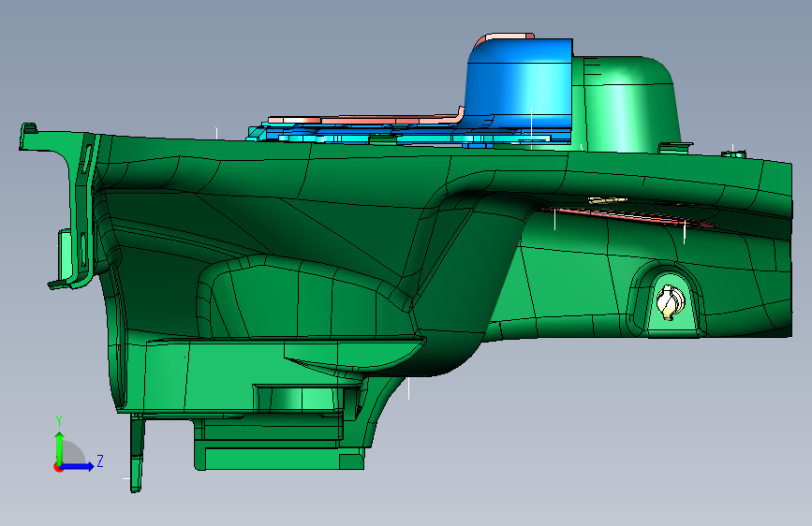Click the red origin ball of the triad
Screen dimensions: 812x526
57,467
